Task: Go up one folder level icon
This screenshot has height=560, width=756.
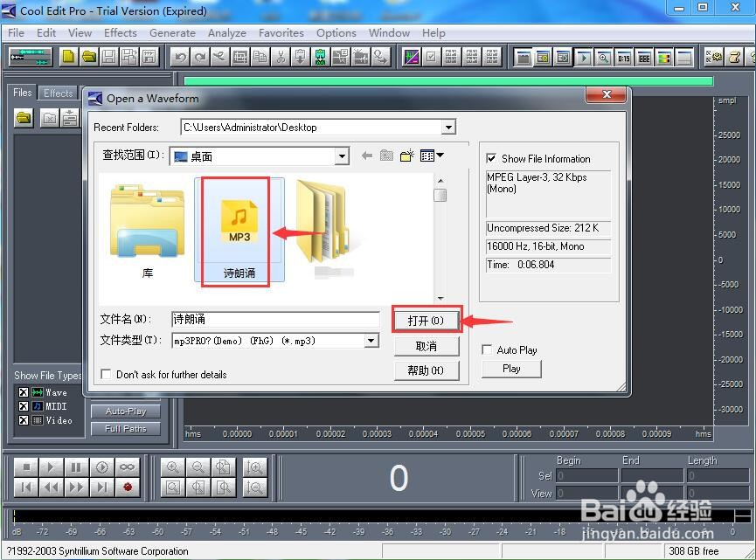Action: coord(386,156)
